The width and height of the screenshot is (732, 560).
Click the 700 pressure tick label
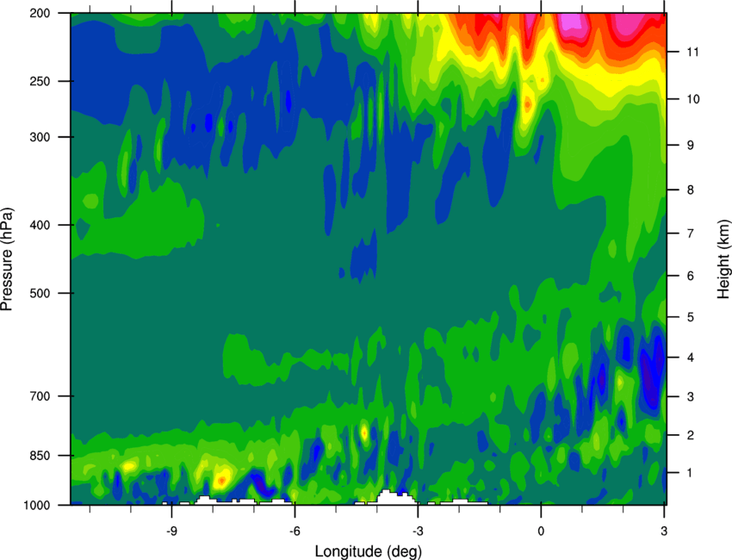pyautogui.click(x=40, y=396)
